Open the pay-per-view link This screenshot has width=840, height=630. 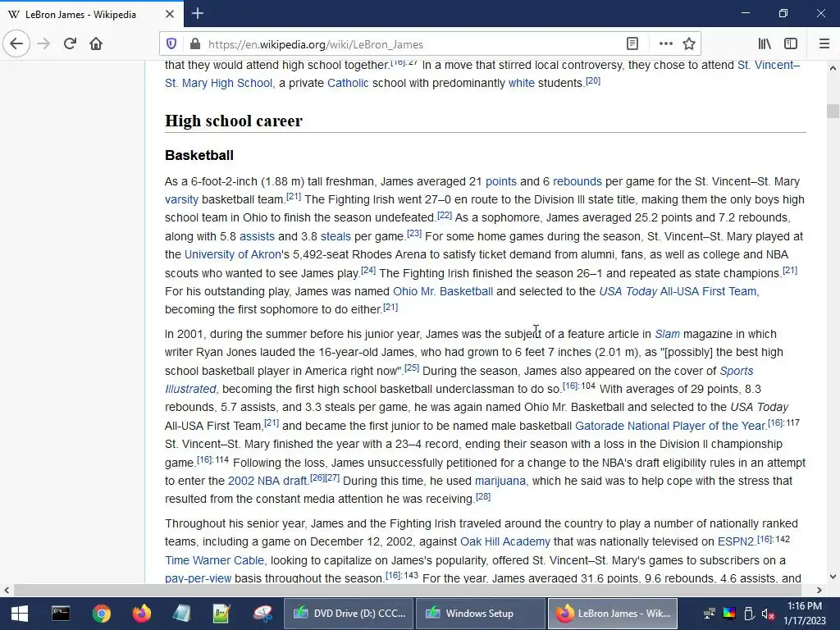pyautogui.click(x=198, y=578)
